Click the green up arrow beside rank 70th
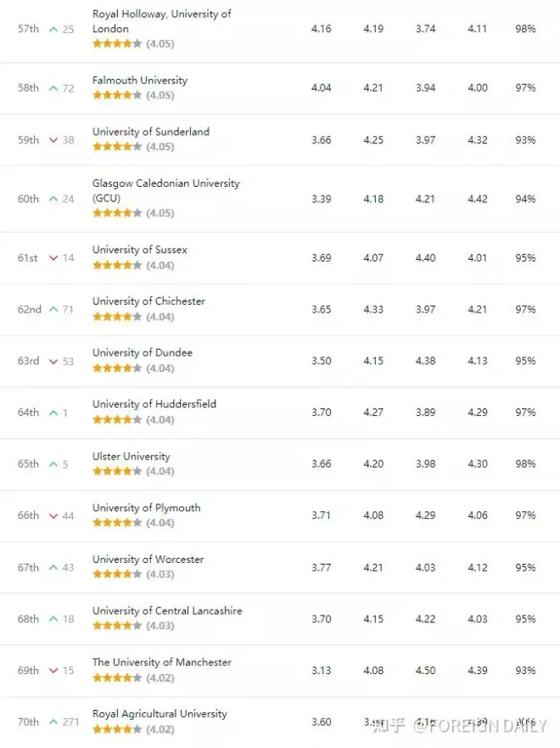The width and height of the screenshot is (560, 748). pos(53,722)
